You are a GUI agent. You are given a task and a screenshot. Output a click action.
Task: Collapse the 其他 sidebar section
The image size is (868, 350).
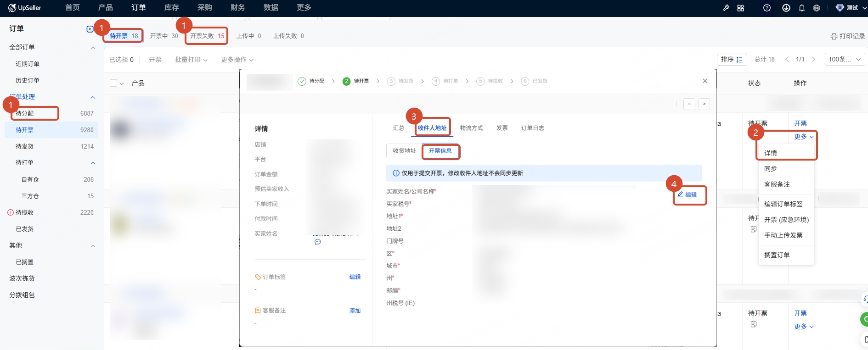click(93, 246)
